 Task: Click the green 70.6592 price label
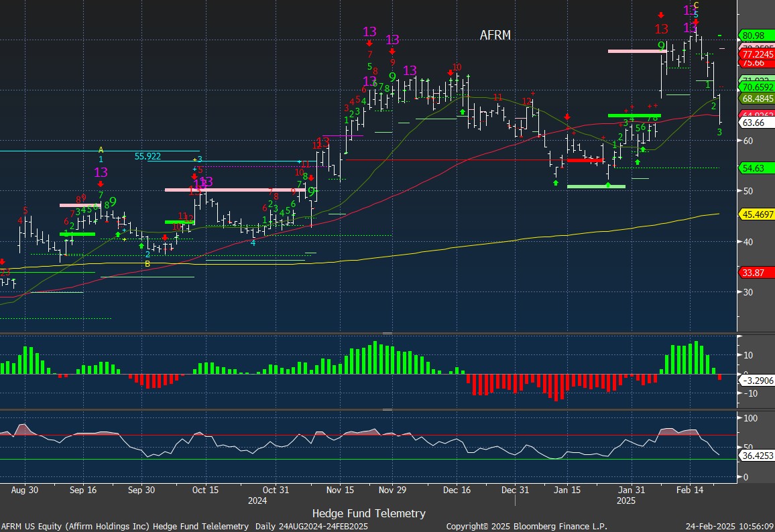[757, 87]
